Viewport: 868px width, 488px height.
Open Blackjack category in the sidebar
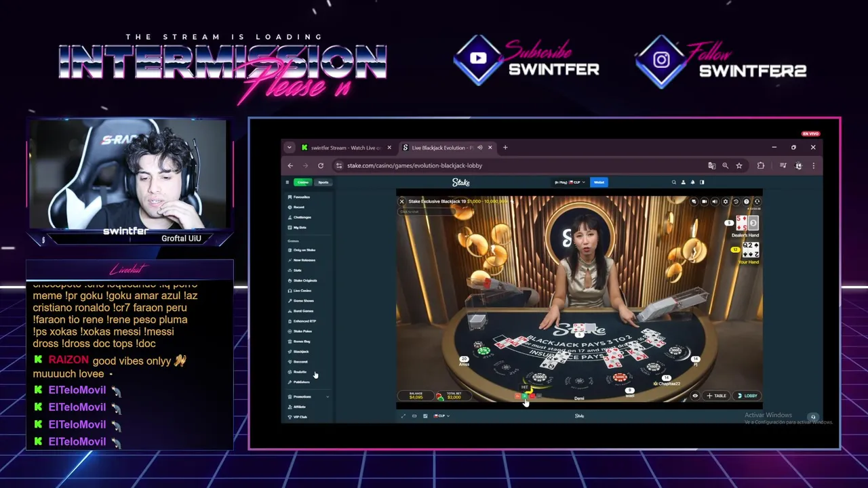[x=298, y=352]
